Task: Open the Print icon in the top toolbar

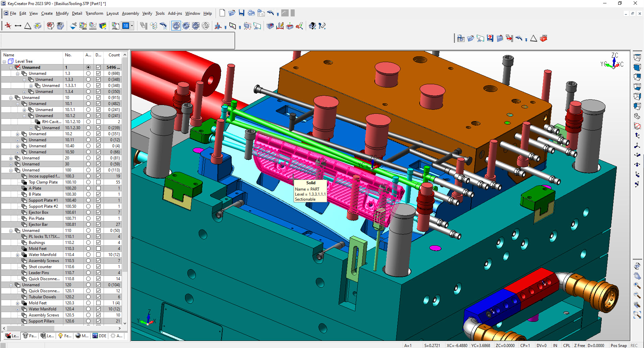Action: [x=251, y=13]
